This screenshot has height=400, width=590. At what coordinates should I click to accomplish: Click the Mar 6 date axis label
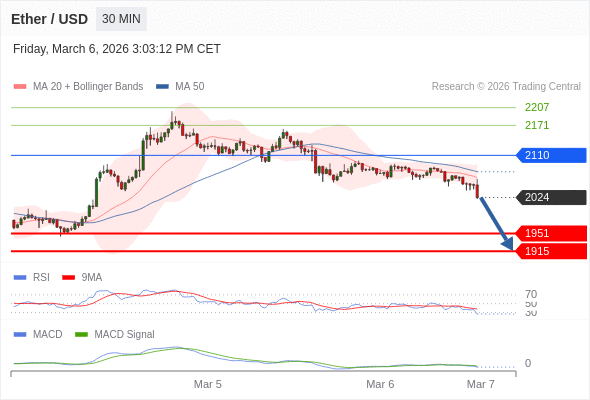click(x=380, y=384)
